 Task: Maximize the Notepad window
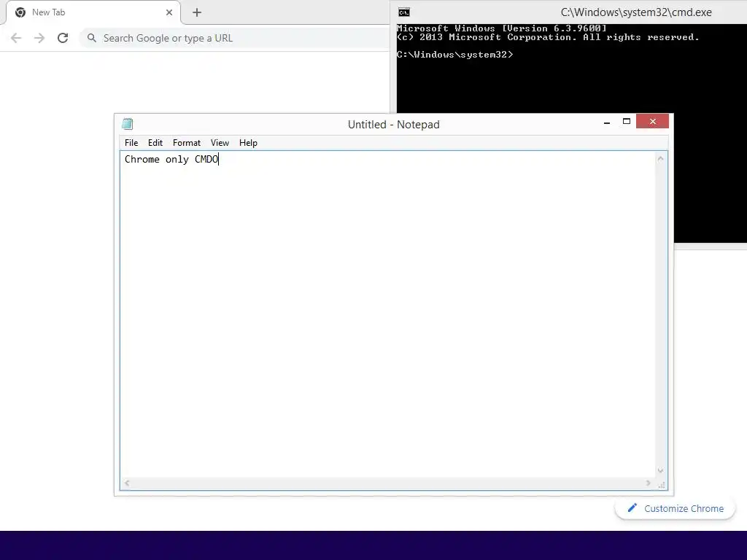[x=627, y=122]
